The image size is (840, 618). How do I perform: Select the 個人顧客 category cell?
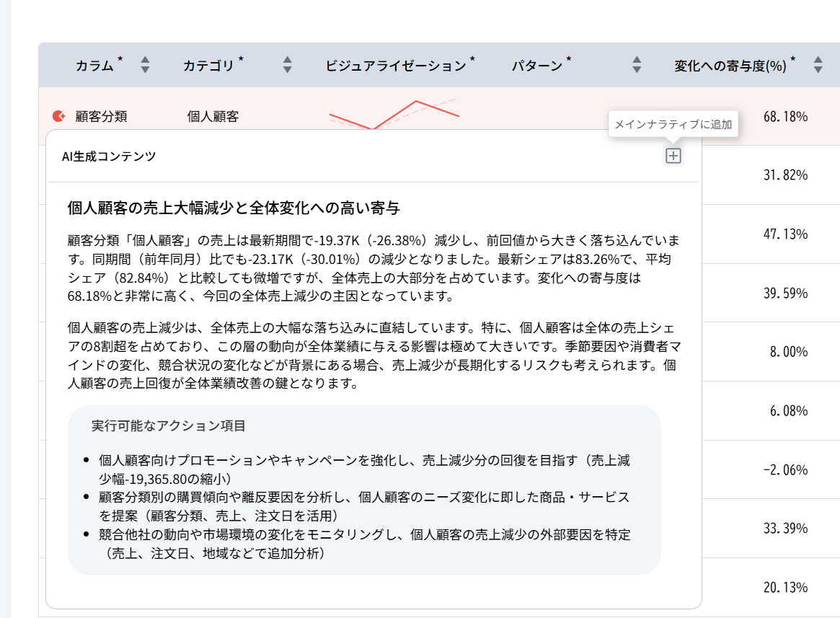(213, 116)
